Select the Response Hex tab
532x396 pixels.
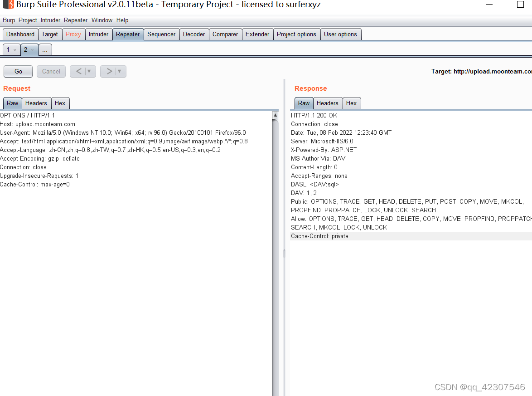[x=352, y=103]
